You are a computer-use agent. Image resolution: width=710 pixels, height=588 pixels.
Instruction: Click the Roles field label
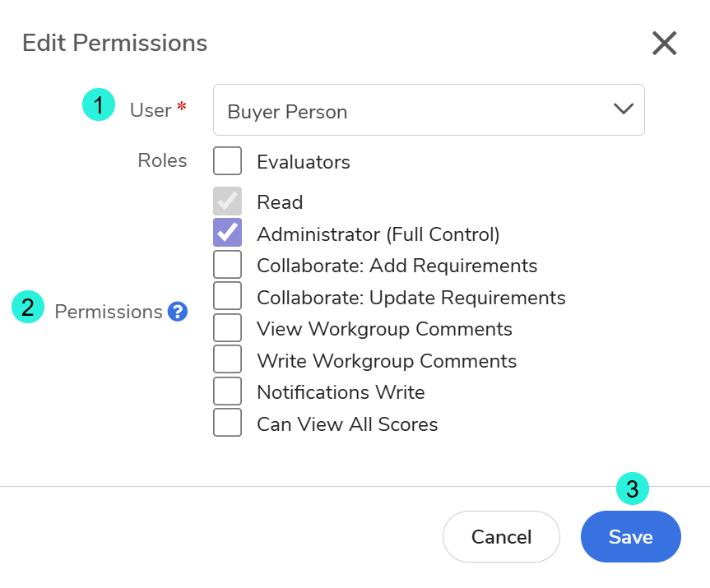pyautogui.click(x=162, y=160)
